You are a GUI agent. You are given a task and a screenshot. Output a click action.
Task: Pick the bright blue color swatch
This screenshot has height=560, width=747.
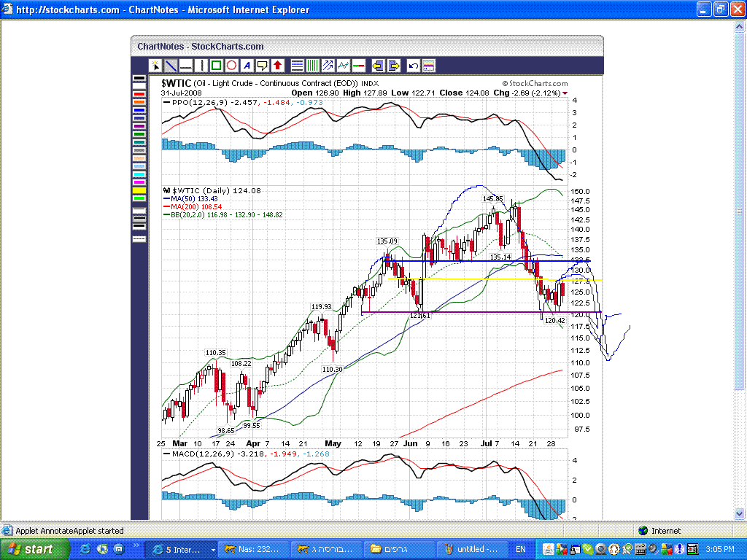point(139,110)
